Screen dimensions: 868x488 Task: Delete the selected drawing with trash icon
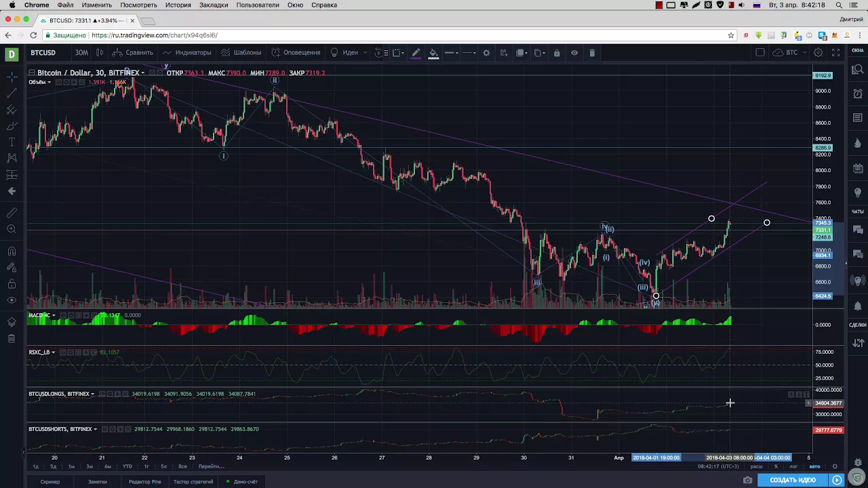(x=592, y=52)
